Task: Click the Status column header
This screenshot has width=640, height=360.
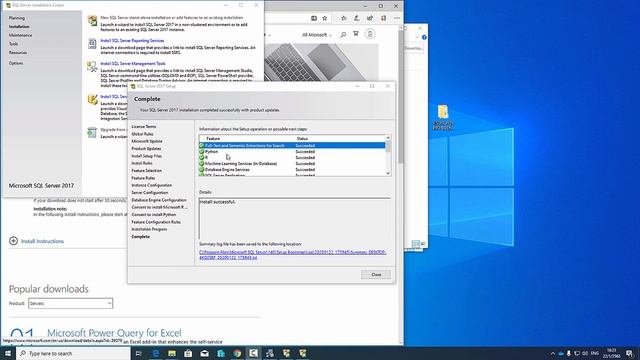Action: (302, 139)
